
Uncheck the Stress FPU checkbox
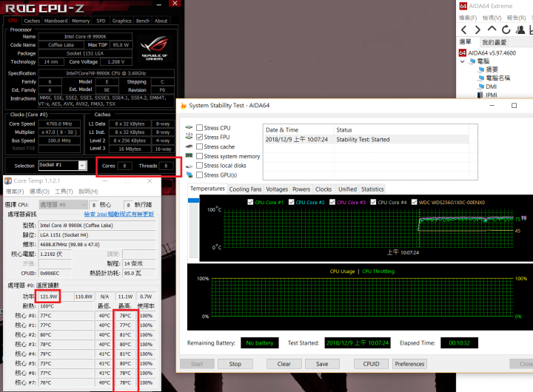click(200, 137)
